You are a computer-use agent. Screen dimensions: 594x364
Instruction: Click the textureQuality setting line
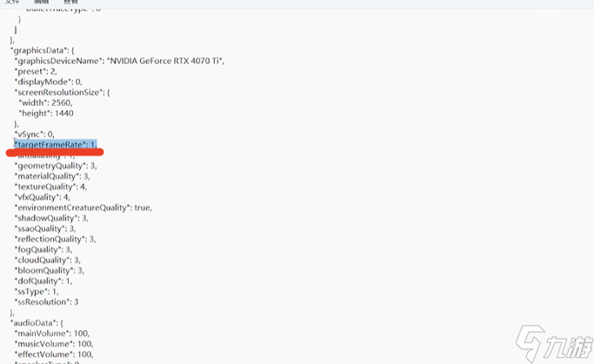pos(50,187)
